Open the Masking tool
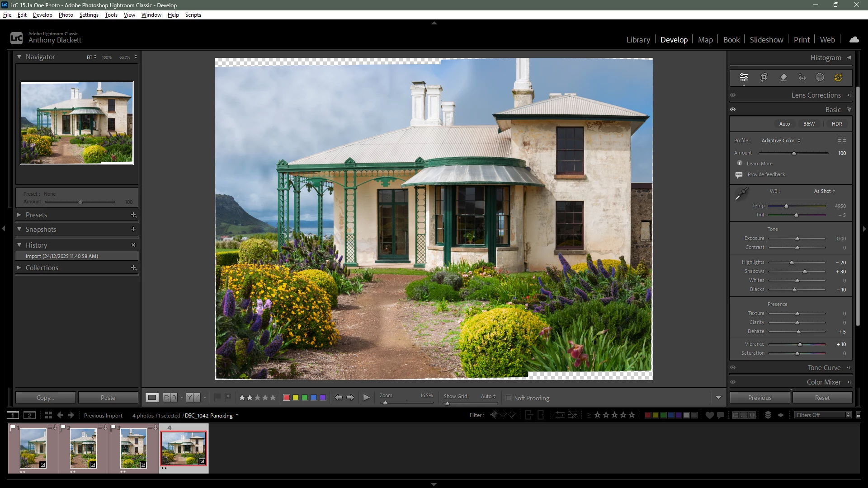868x488 pixels. click(x=820, y=77)
